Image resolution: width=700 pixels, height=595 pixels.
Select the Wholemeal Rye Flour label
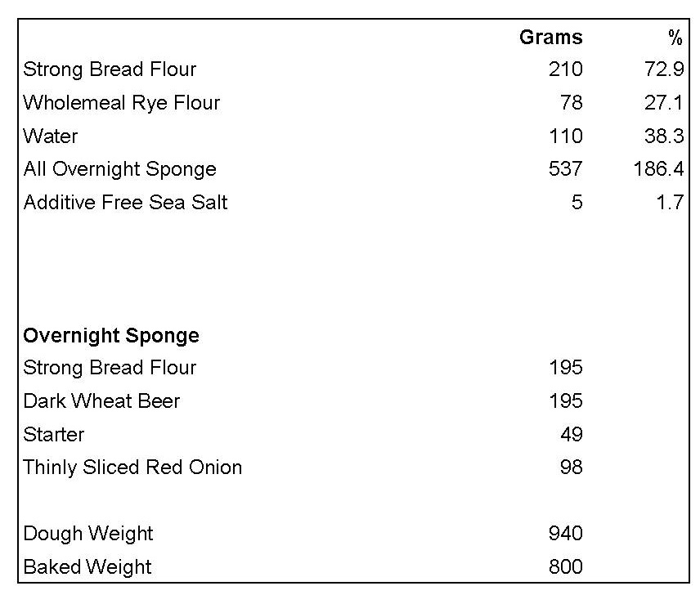pyautogui.click(x=122, y=103)
